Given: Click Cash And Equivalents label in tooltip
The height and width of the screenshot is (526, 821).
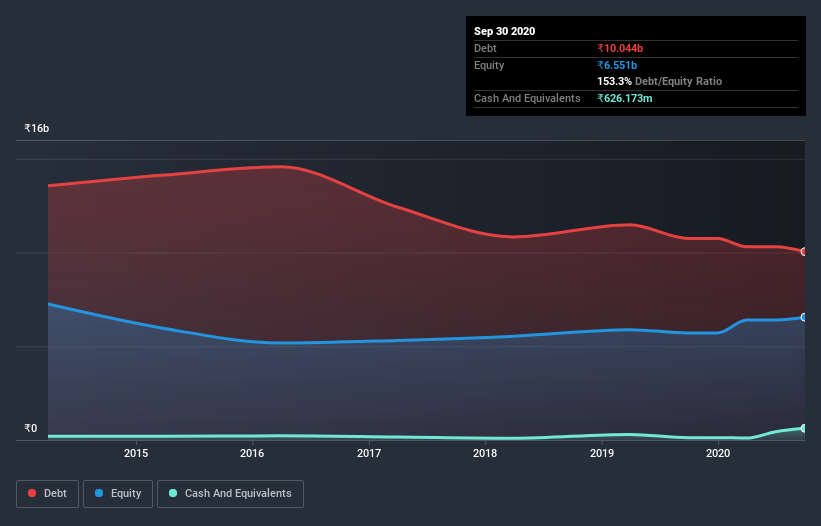Looking at the screenshot, I should (527, 98).
